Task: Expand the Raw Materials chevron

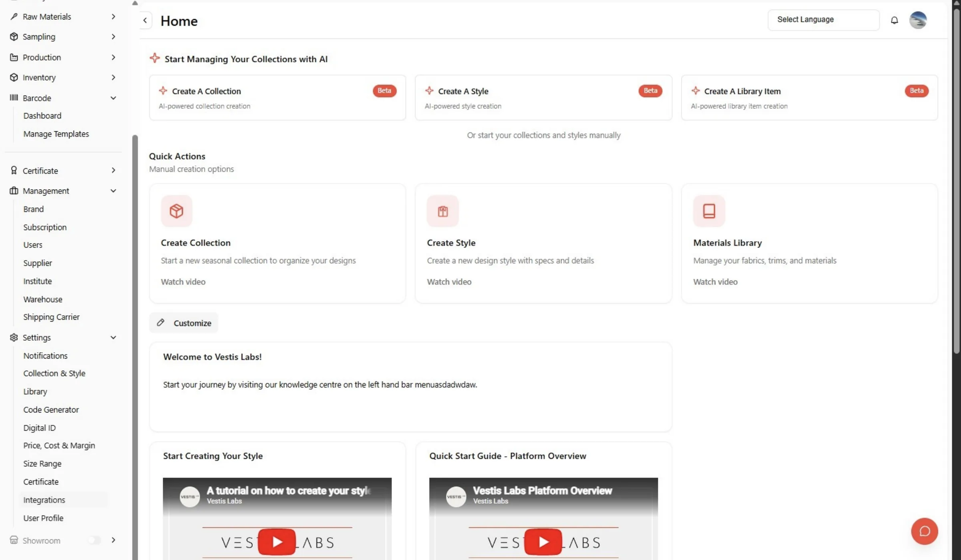Action: pyautogui.click(x=114, y=16)
